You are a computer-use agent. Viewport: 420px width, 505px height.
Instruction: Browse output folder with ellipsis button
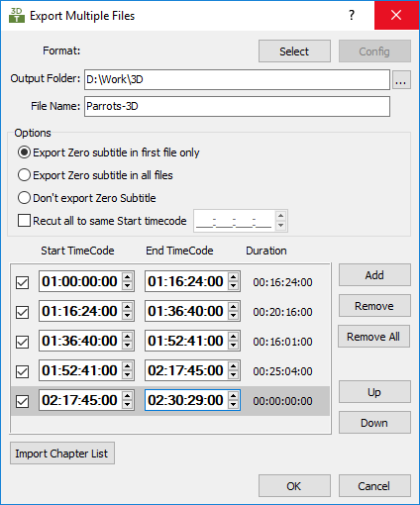pyautogui.click(x=401, y=79)
